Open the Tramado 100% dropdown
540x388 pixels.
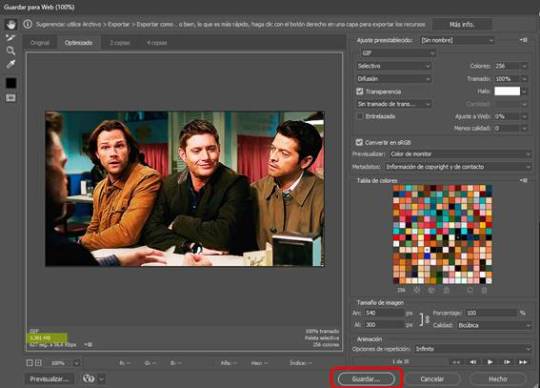(x=511, y=78)
